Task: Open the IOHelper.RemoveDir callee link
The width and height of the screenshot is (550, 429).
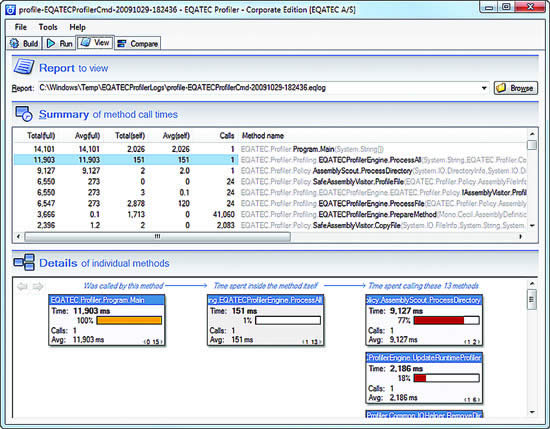Action: (x=424, y=415)
